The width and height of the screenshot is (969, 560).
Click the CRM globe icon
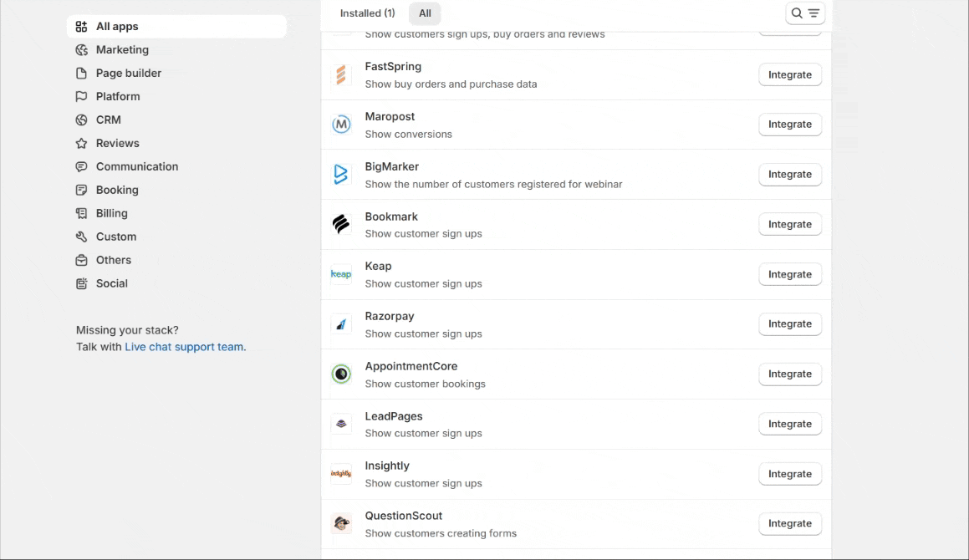point(82,120)
